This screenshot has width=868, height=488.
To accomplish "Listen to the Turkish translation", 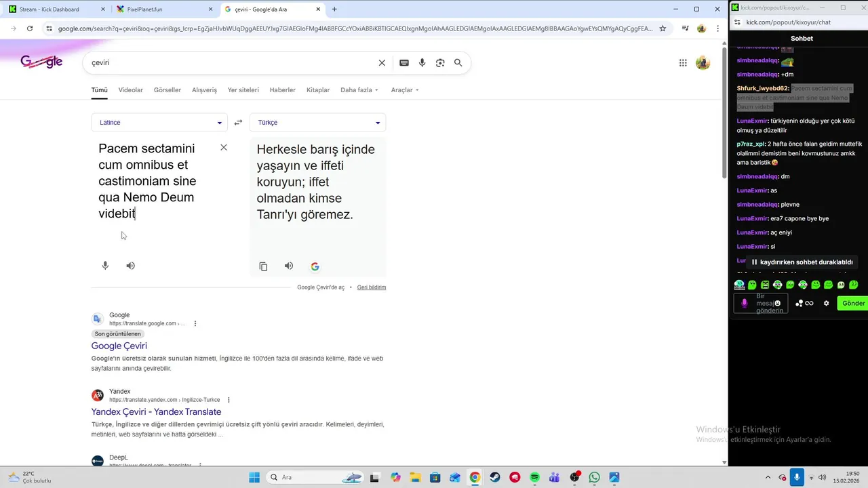I will coord(289,266).
